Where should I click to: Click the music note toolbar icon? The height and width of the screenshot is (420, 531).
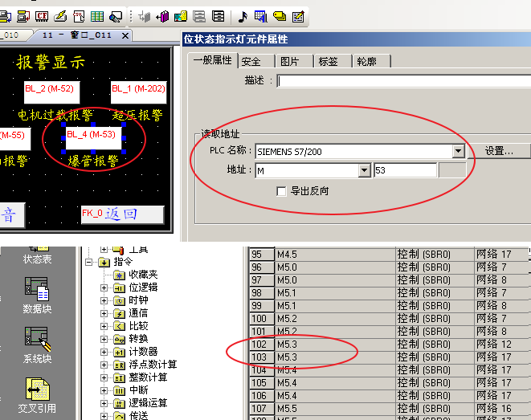[x=243, y=16]
